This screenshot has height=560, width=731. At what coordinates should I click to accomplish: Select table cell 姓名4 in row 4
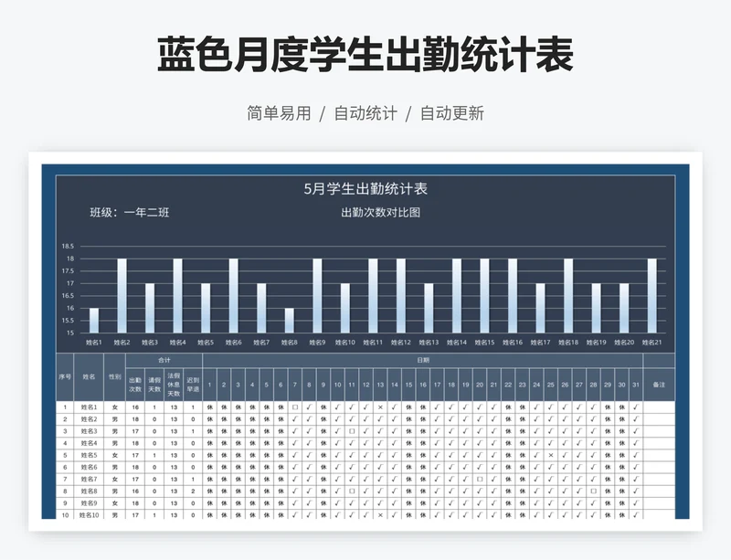click(x=89, y=443)
